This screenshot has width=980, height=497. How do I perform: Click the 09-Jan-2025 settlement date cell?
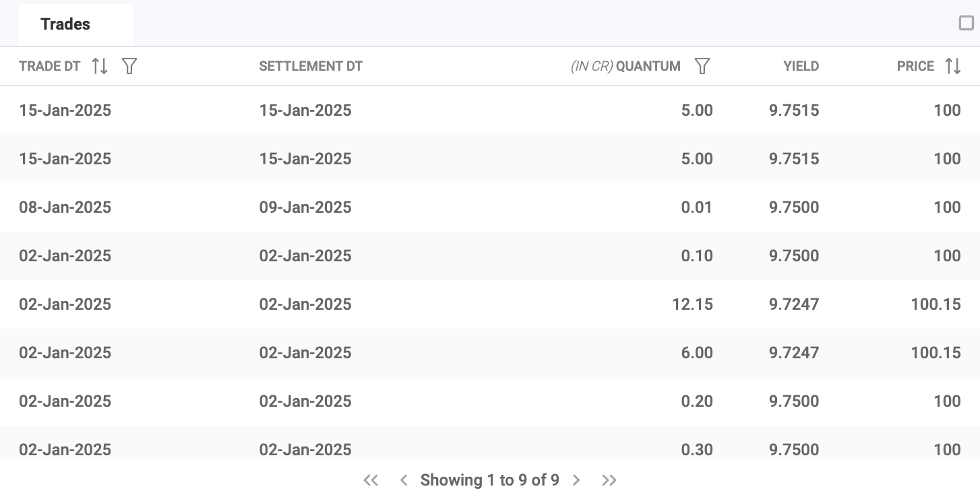pyautogui.click(x=305, y=207)
